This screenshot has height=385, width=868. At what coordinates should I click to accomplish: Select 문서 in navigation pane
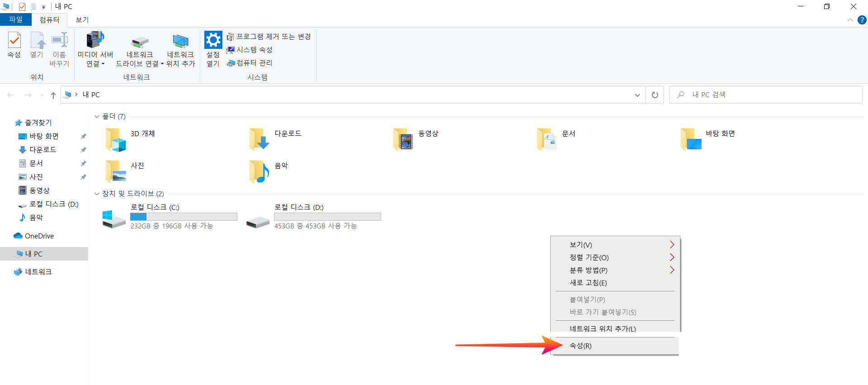tap(36, 163)
